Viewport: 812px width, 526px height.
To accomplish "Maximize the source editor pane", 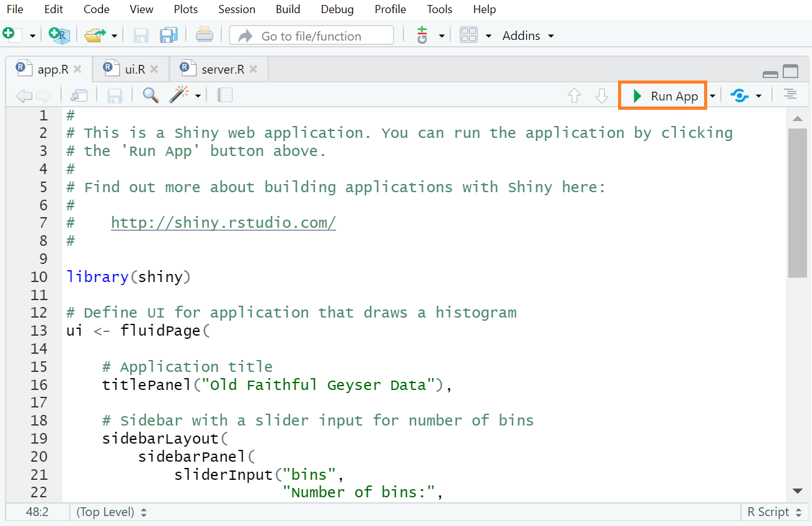I will pyautogui.click(x=790, y=71).
